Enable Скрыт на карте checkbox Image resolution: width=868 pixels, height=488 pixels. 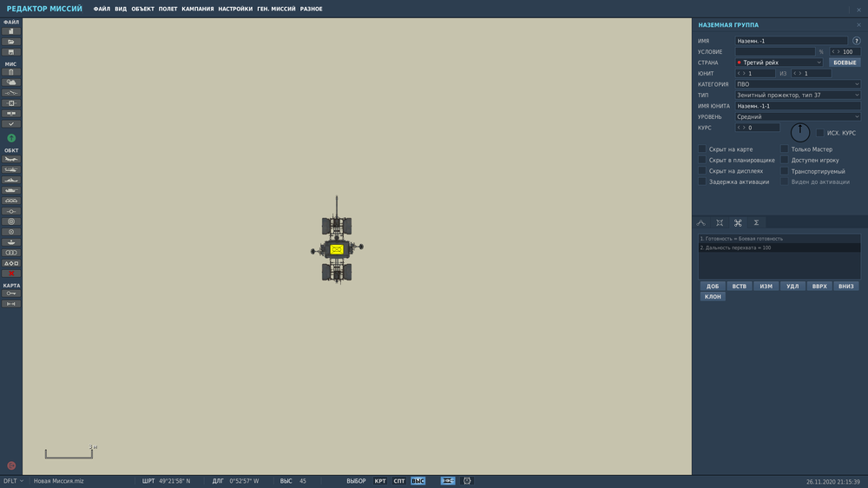tap(702, 149)
